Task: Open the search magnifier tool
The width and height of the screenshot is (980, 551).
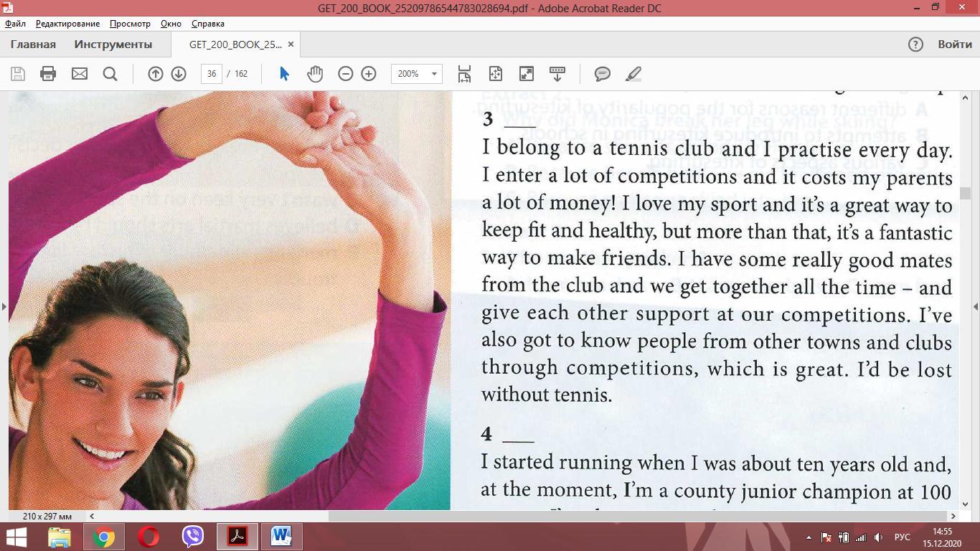Action: [110, 74]
